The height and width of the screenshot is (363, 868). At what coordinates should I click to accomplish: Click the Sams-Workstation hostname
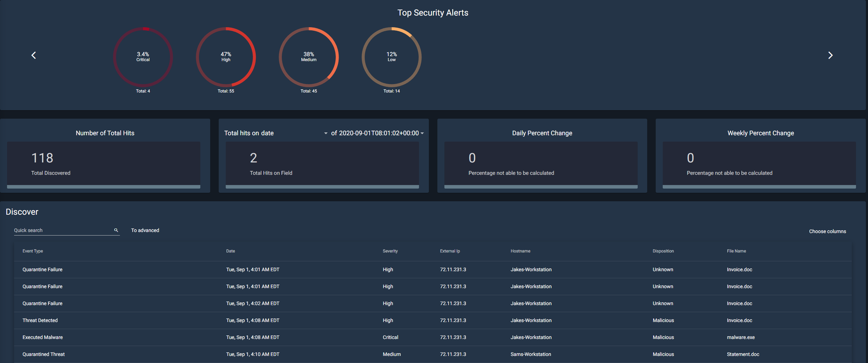pyautogui.click(x=530, y=354)
